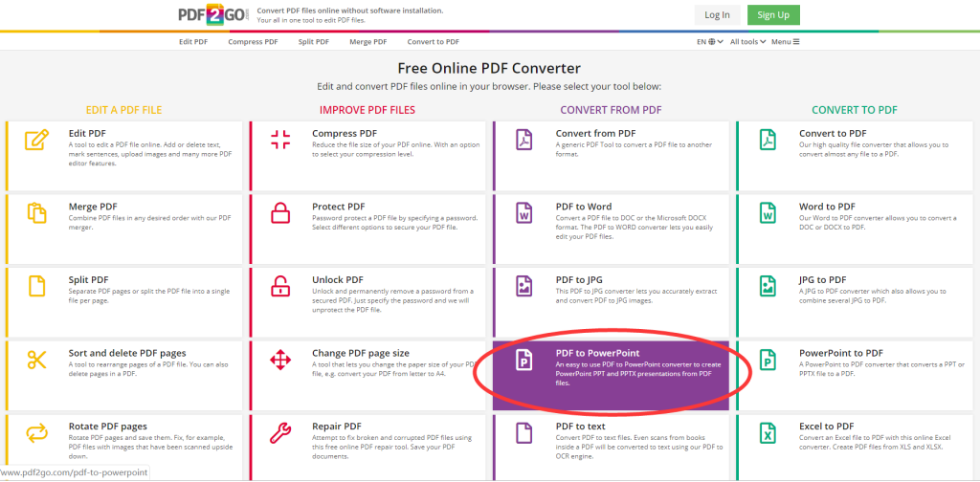Select Merge PDF in the top navigation
The width and height of the screenshot is (980, 482).
(x=368, y=42)
